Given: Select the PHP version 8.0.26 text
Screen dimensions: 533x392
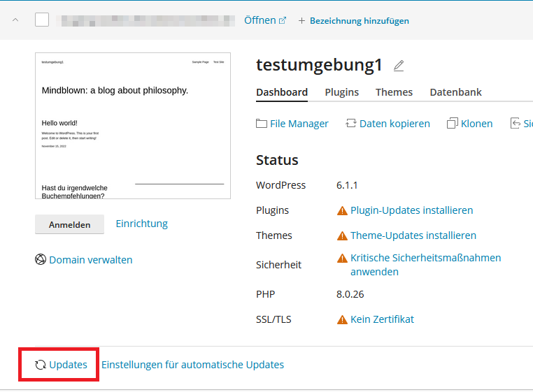Looking at the screenshot, I should tap(350, 294).
